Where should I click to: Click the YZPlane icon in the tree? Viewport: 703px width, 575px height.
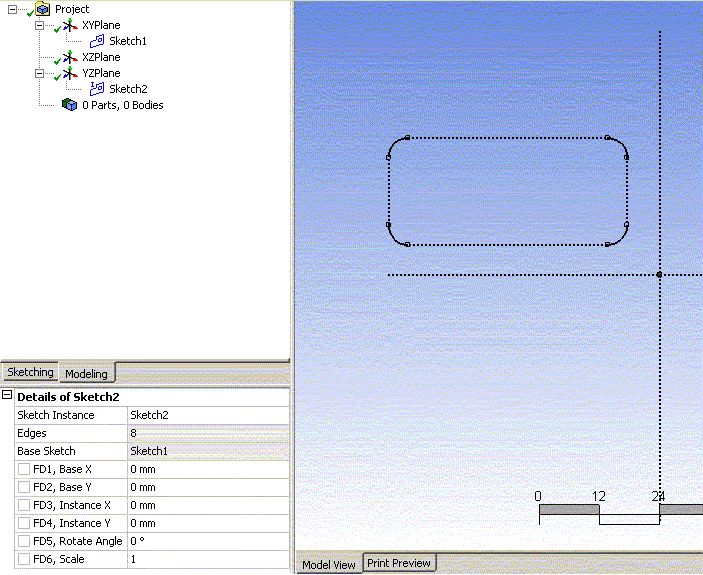[70, 73]
